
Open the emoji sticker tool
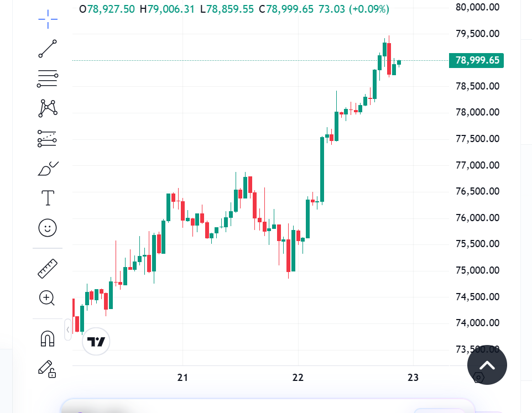[x=48, y=228]
